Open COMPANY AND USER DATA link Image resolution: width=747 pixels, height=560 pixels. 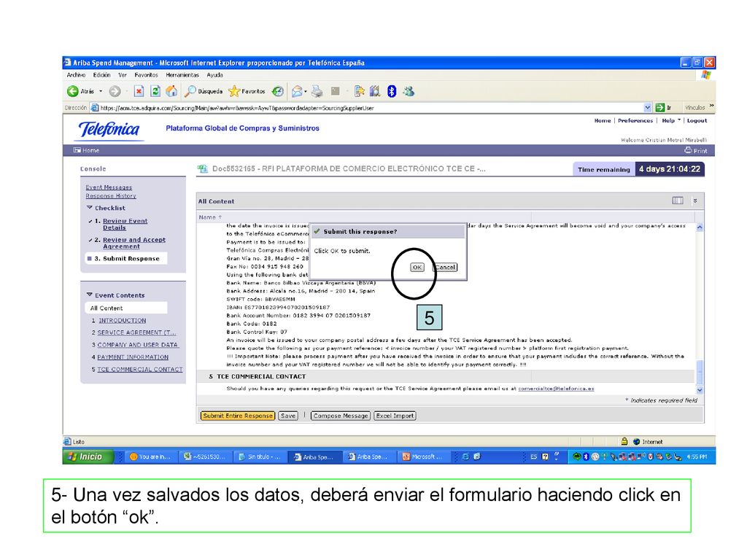[x=138, y=345]
